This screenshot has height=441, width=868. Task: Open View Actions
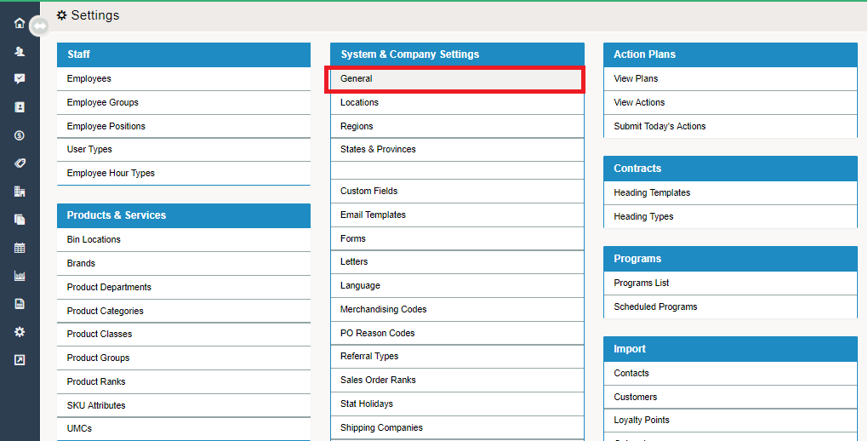click(730, 102)
